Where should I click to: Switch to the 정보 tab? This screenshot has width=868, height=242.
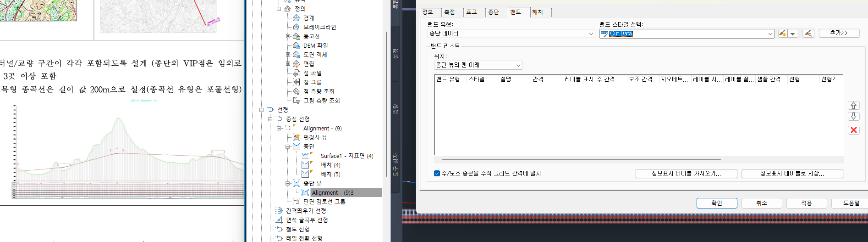point(428,12)
